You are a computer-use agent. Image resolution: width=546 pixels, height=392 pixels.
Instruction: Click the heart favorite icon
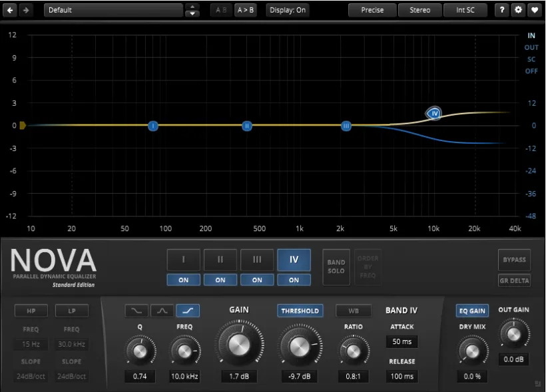tap(535, 10)
